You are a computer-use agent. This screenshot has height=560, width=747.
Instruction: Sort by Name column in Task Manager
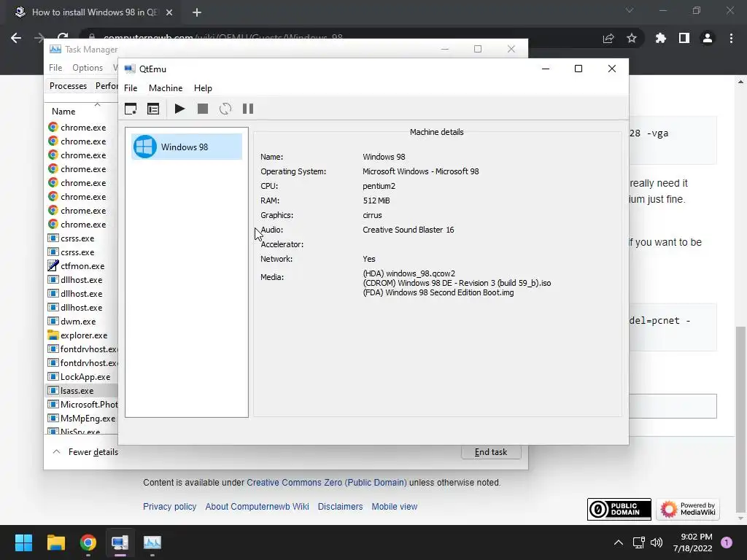coord(63,111)
